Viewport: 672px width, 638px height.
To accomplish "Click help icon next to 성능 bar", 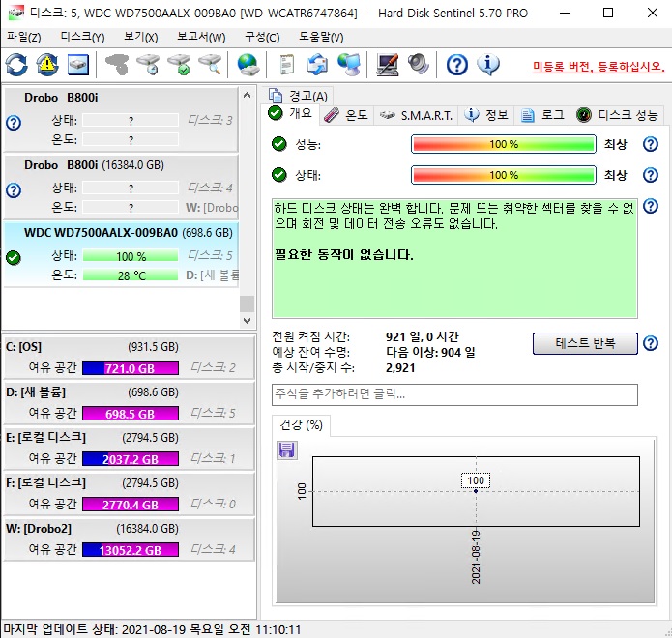I will pyautogui.click(x=651, y=144).
